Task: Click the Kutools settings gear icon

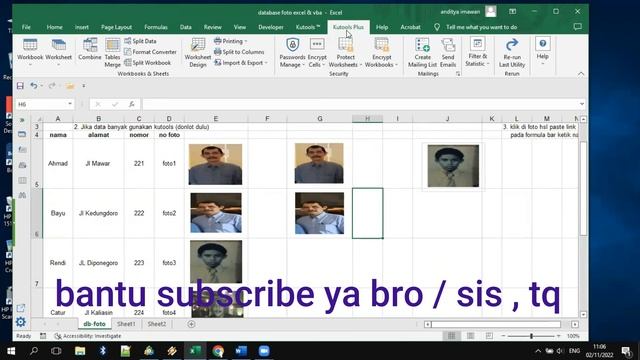Action: tap(20, 322)
